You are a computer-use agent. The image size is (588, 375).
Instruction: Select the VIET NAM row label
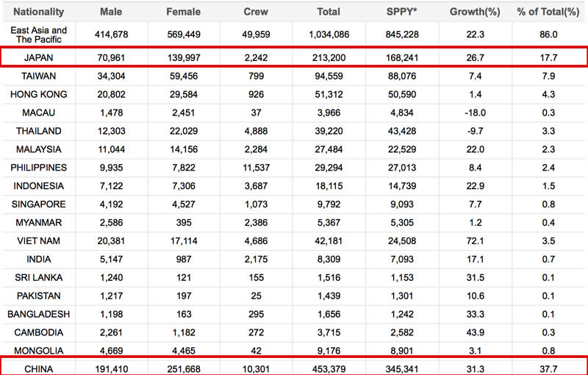coord(39,241)
